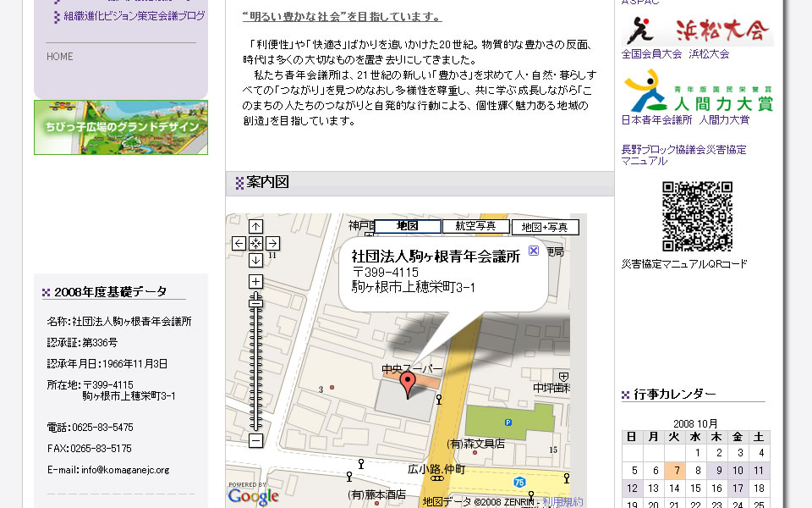Viewport: 812px width, 508px height.
Task: Zoom in the map with plus button
Action: pos(255,281)
